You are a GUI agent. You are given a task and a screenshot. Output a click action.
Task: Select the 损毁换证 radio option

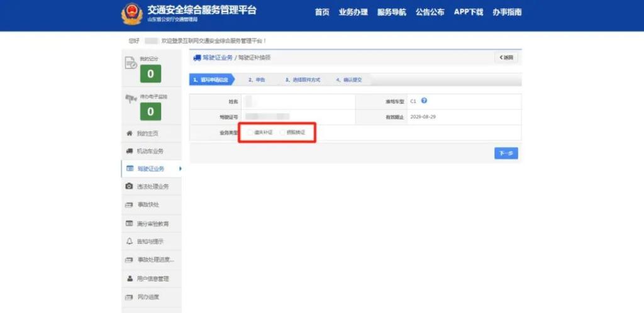[x=282, y=133]
